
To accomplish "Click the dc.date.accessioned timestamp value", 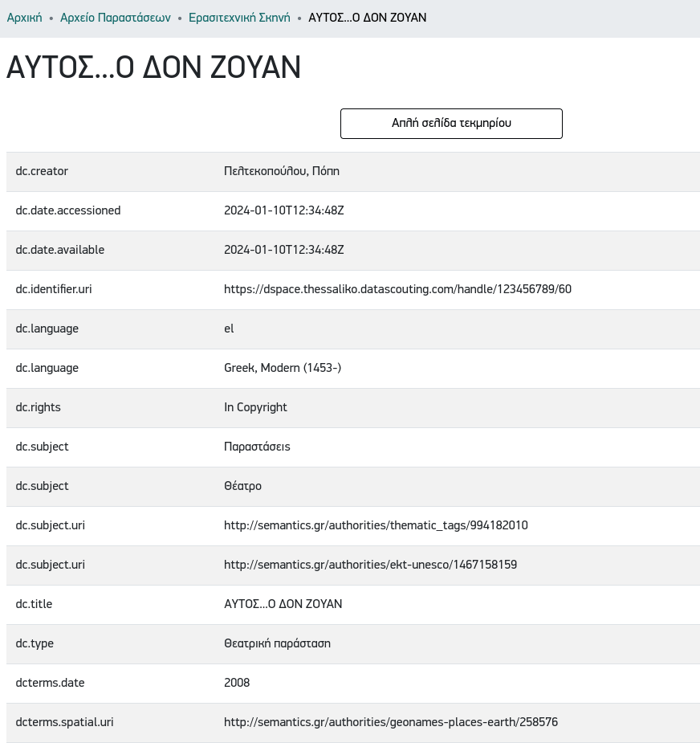I will [283, 210].
